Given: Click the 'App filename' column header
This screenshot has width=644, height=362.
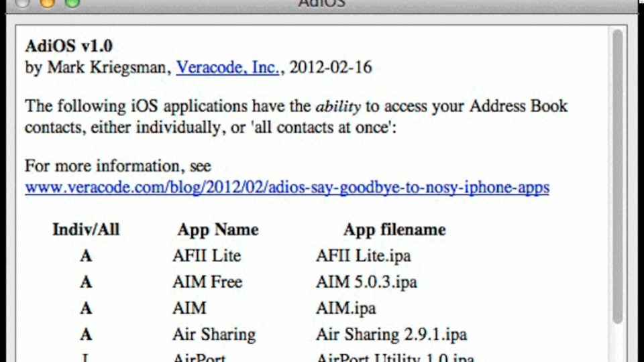Looking at the screenshot, I should [394, 229].
